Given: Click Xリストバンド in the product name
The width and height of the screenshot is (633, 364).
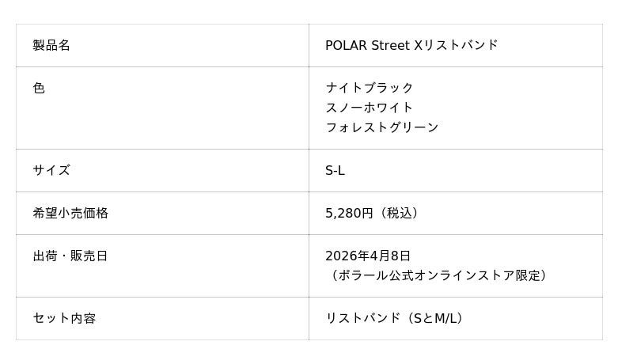Looking at the screenshot, I should point(457,45).
